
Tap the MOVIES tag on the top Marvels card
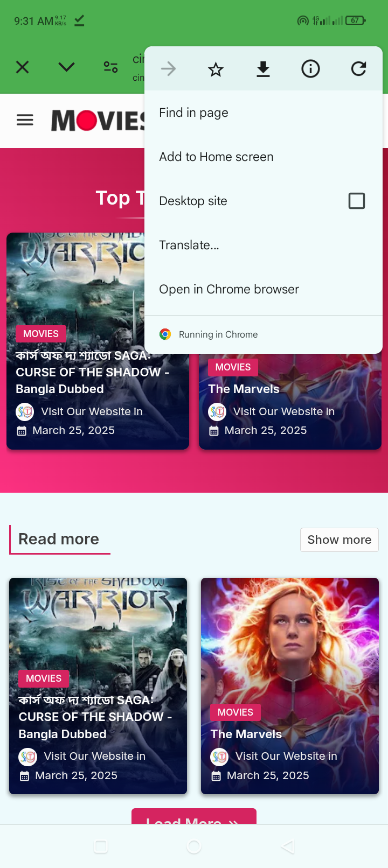(x=233, y=367)
